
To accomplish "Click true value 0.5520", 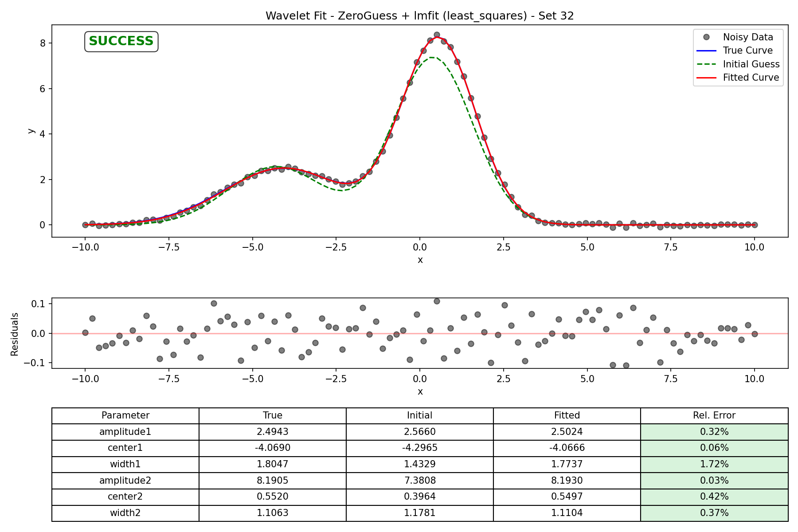I will pyautogui.click(x=273, y=497).
